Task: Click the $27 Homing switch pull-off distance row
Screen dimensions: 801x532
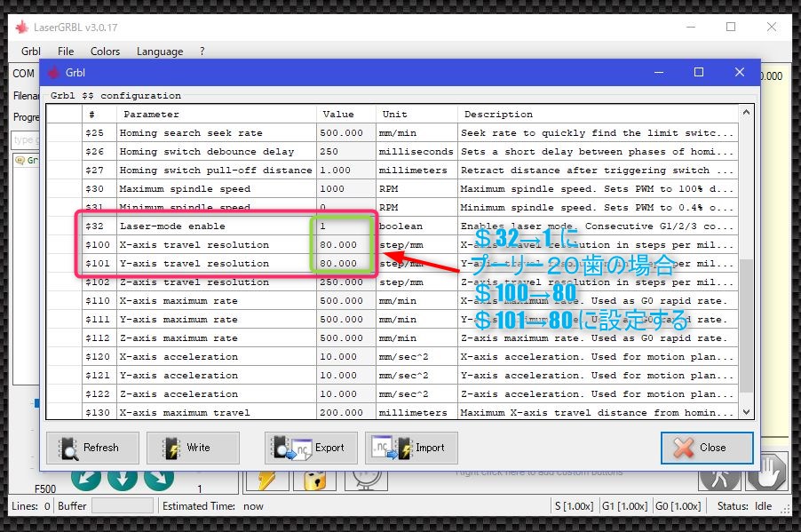Action: pos(392,171)
